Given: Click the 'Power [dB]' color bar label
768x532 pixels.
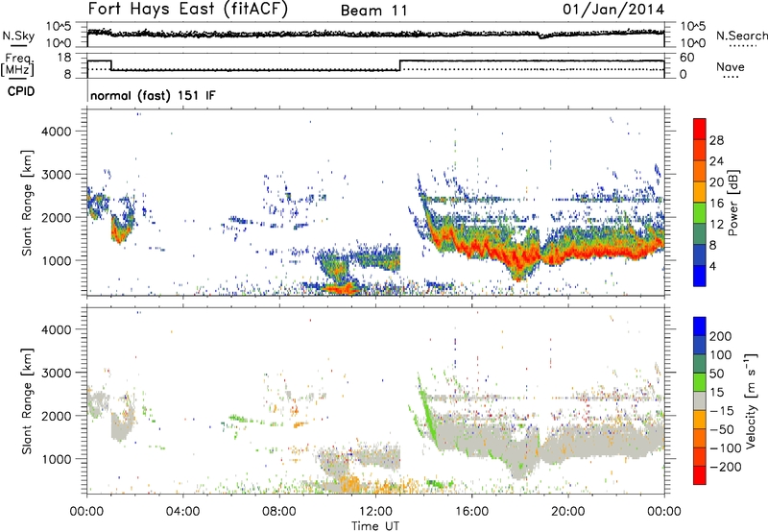Looking at the screenshot, I should tap(733, 203).
